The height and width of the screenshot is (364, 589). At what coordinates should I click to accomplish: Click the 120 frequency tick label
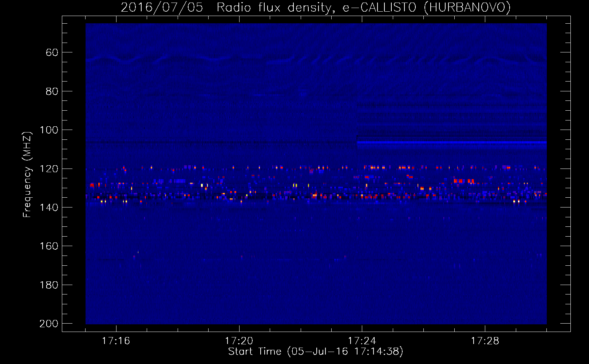(49, 169)
